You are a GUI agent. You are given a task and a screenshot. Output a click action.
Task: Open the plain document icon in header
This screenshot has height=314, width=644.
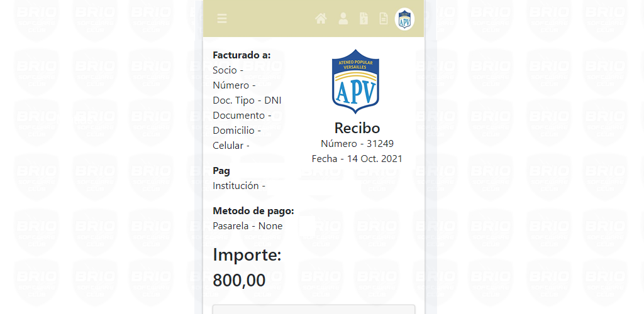pos(383,18)
